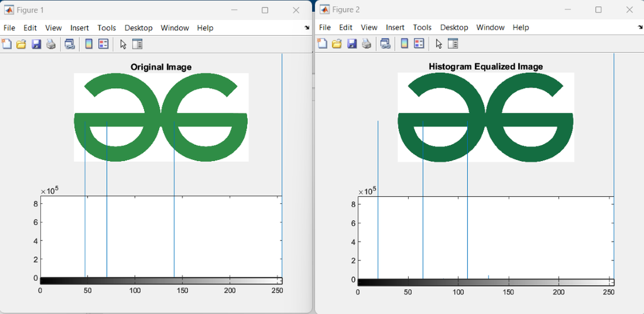Close the Figure 1 window
Screen dimensions: 644x314
click(x=296, y=10)
